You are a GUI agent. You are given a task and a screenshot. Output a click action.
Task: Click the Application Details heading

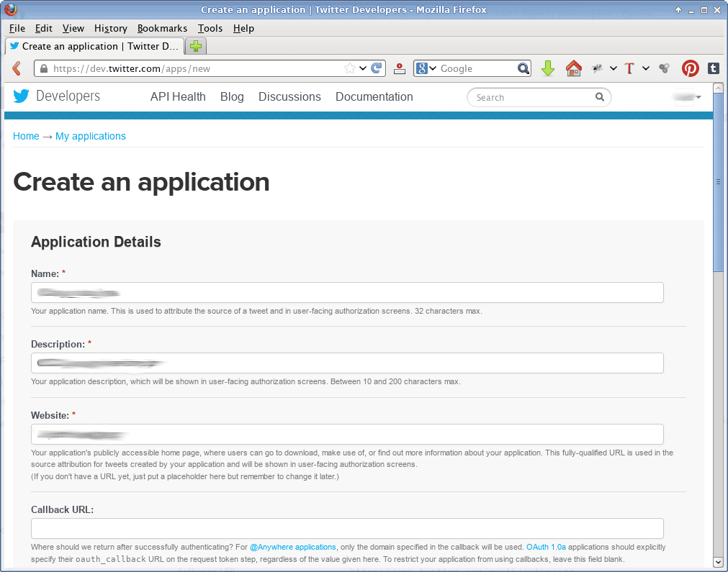pos(96,242)
